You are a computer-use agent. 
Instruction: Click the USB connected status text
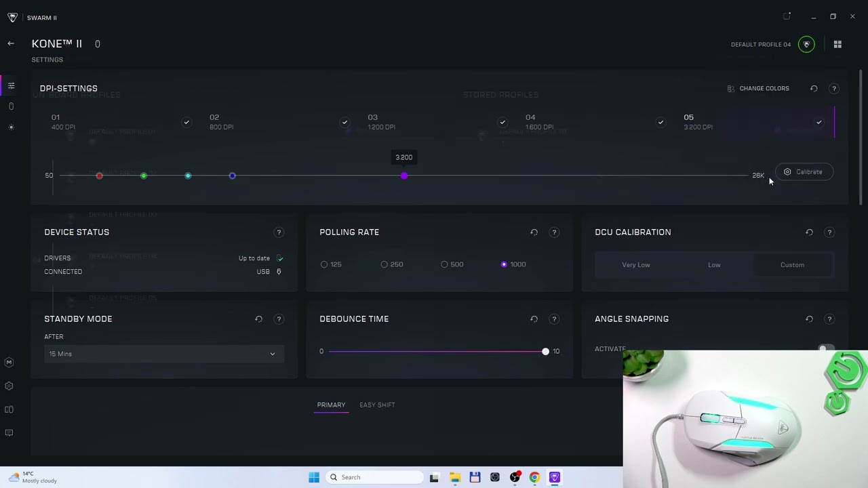(x=263, y=272)
